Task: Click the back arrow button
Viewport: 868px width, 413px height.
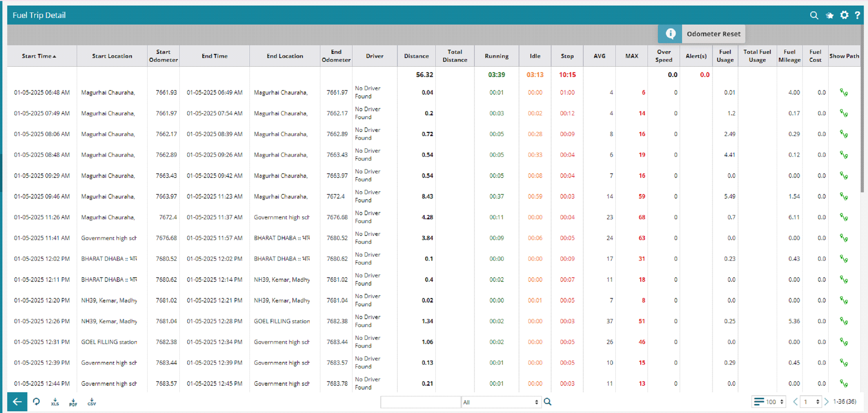Action: click(17, 402)
